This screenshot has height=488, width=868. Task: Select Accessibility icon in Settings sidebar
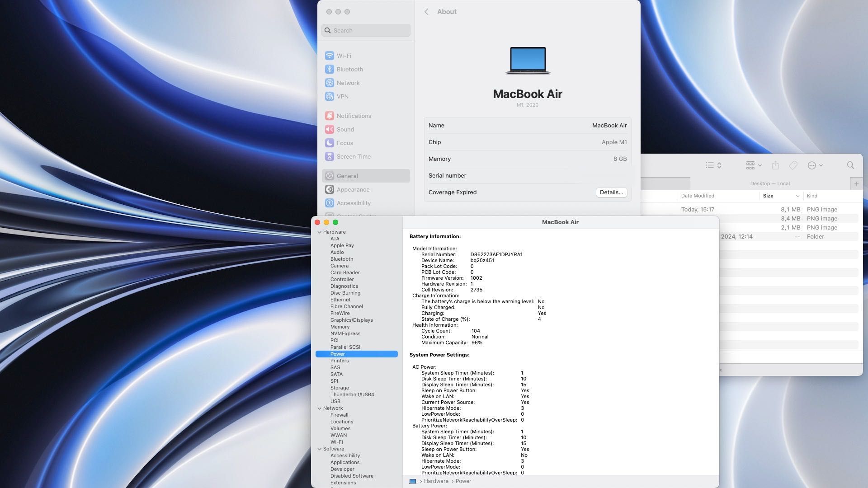(x=330, y=203)
